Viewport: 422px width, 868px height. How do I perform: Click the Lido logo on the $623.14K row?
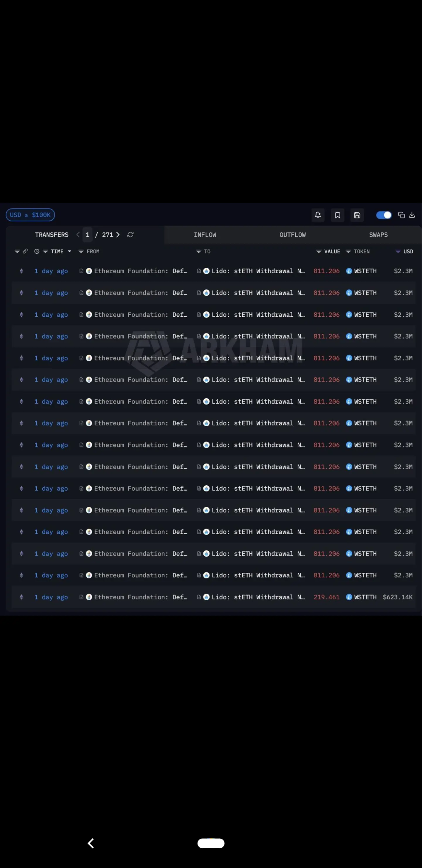pyautogui.click(x=206, y=597)
